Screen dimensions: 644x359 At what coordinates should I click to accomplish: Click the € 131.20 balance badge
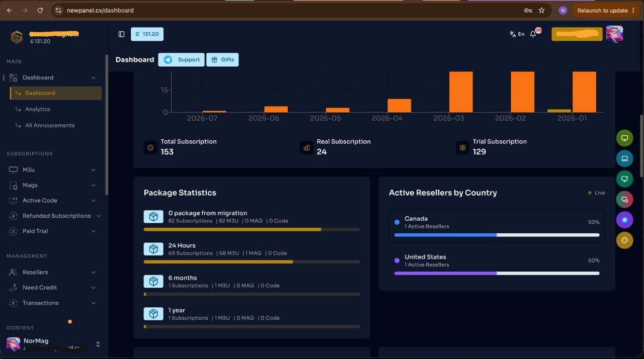(x=147, y=34)
